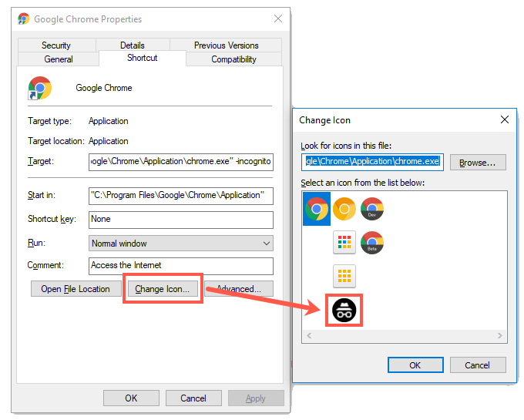The width and height of the screenshot is (524, 420).
Task: Select the Shortcut tab
Action: pyautogui.click(x=143, y=58)
